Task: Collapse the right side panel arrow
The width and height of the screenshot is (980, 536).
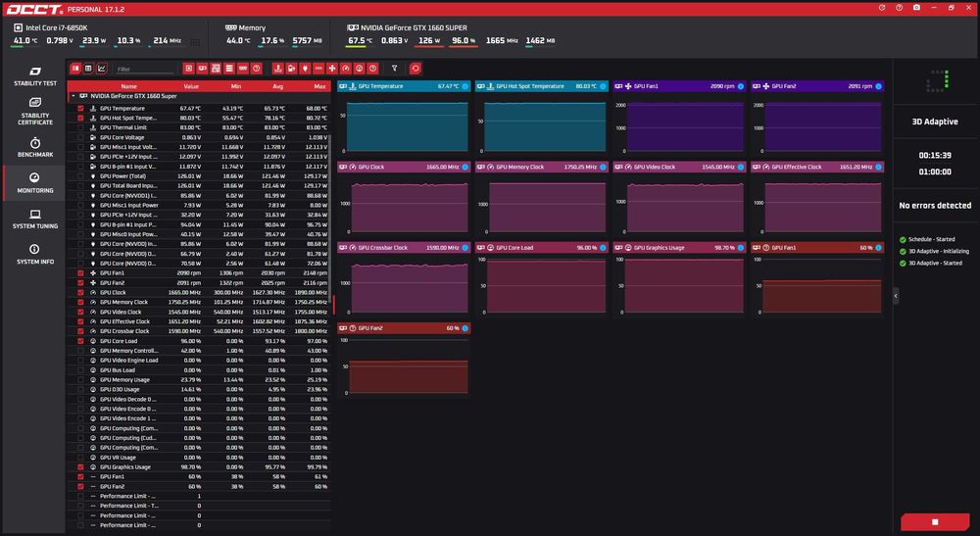Action: coord(896,296)
